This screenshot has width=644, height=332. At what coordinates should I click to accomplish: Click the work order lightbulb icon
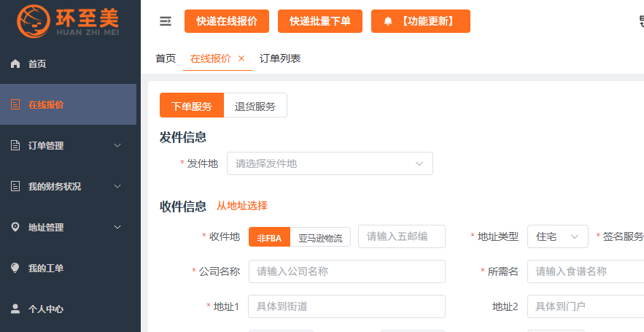(x=15, y=269)
